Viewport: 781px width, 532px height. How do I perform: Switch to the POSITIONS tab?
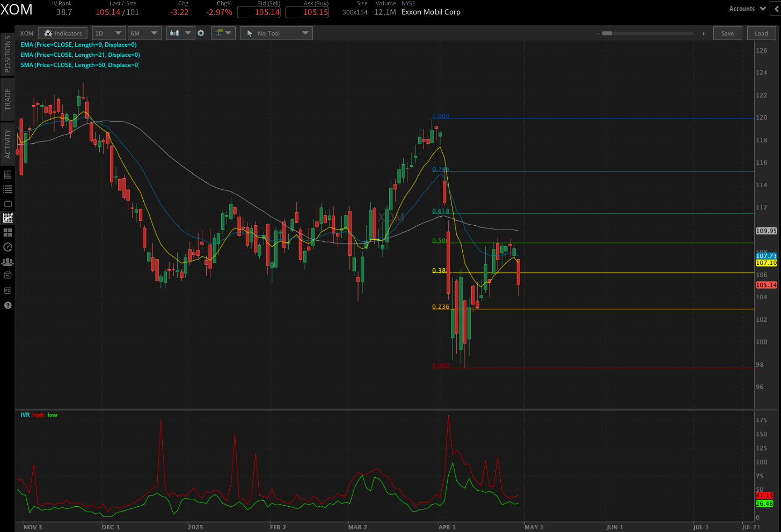[8, 54]
